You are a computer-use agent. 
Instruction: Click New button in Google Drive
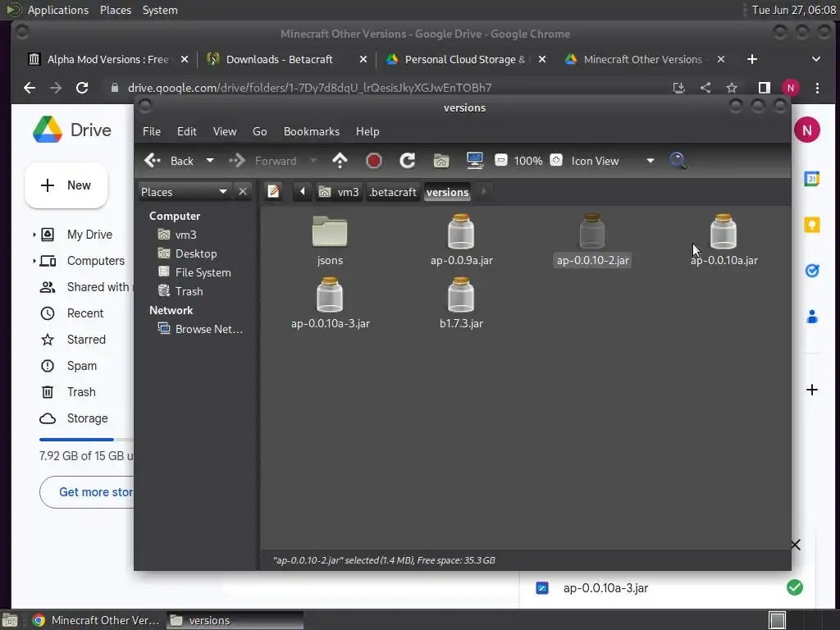pyautogui.click(x=66, y=185)
